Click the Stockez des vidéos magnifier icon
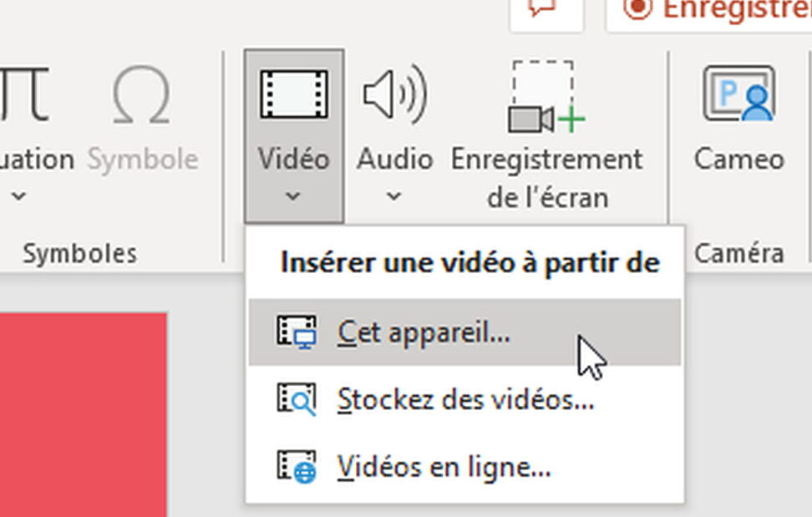The image size is (812, 517). point(297,399)
